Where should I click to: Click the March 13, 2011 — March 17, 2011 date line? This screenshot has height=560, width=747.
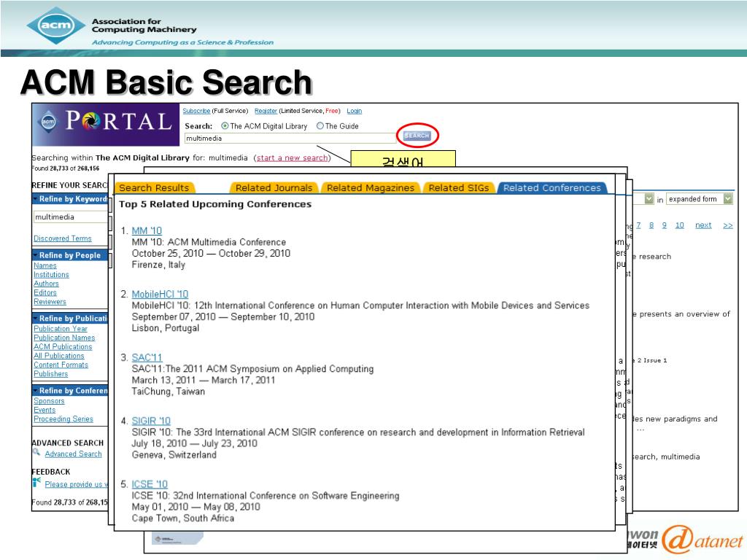(x=204, y=380)
